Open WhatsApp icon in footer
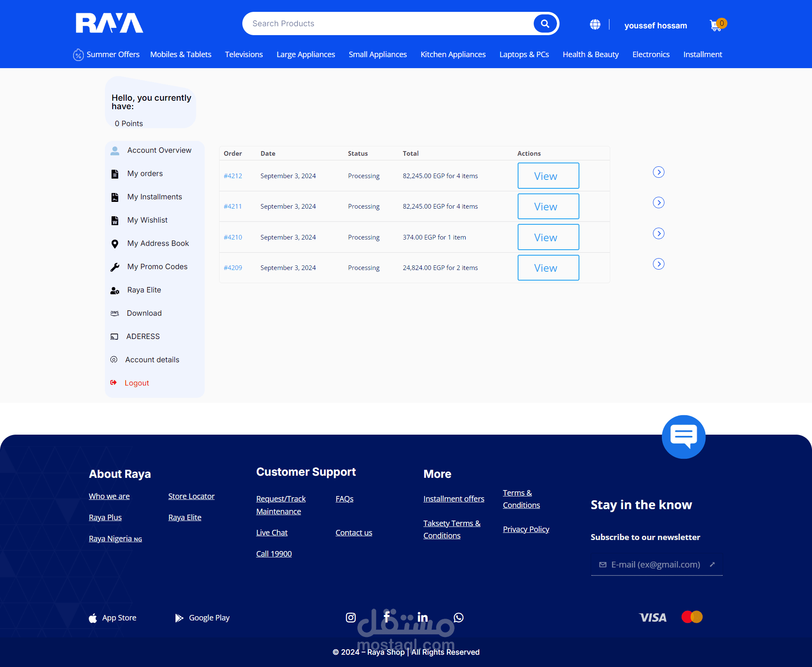This screenshot has height=667, width=812. (458, 617)
